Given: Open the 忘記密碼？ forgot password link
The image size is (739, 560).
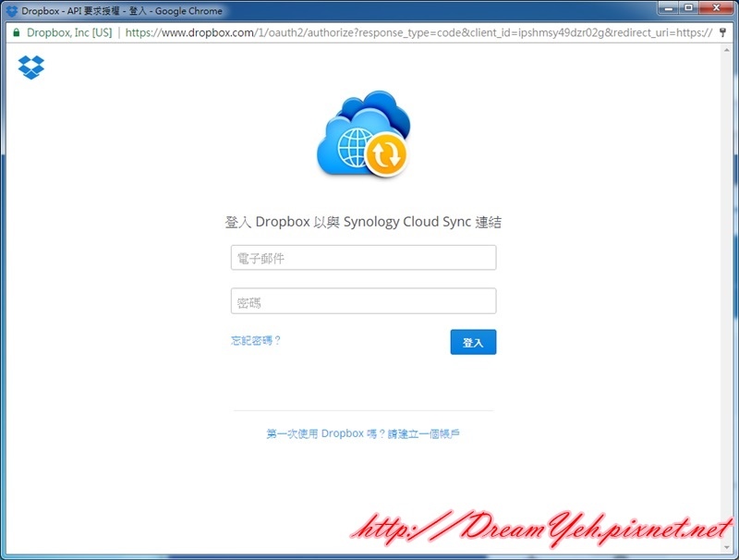Looking at the screenshot, I should click(x=256, y=340).
